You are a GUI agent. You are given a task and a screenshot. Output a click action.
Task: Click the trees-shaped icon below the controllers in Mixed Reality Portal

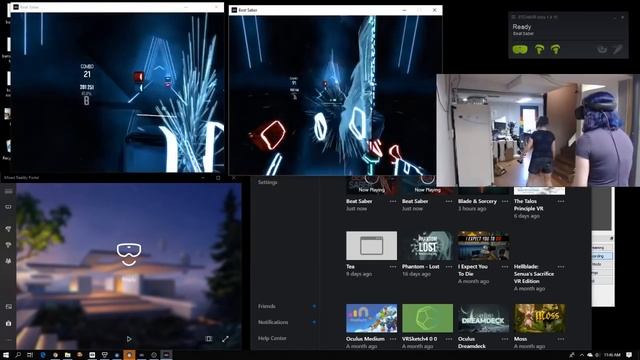point(8,261)
